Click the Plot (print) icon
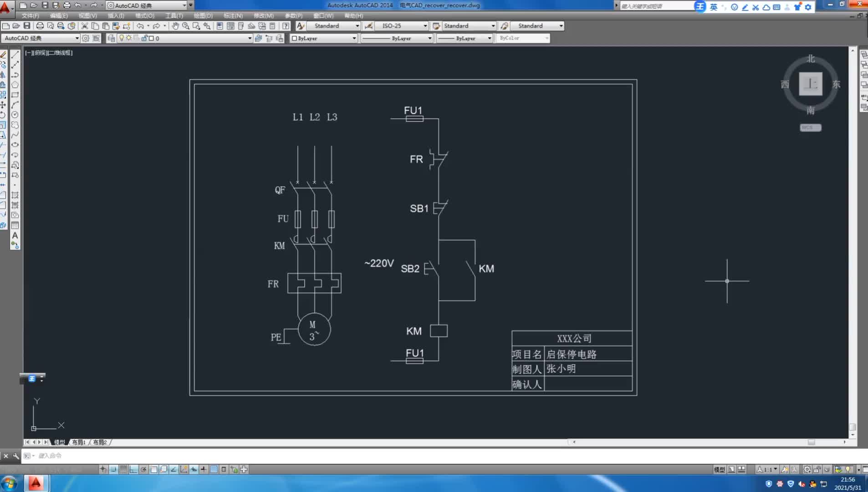This screenshot has width=868, height=492. pos(40,26)
